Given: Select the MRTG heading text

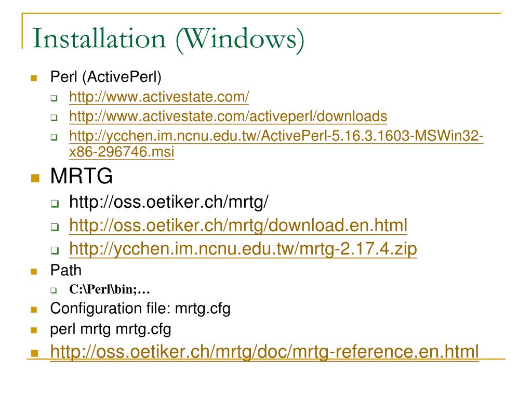Looking at the screenshot, I should click(x=82, y=176).
